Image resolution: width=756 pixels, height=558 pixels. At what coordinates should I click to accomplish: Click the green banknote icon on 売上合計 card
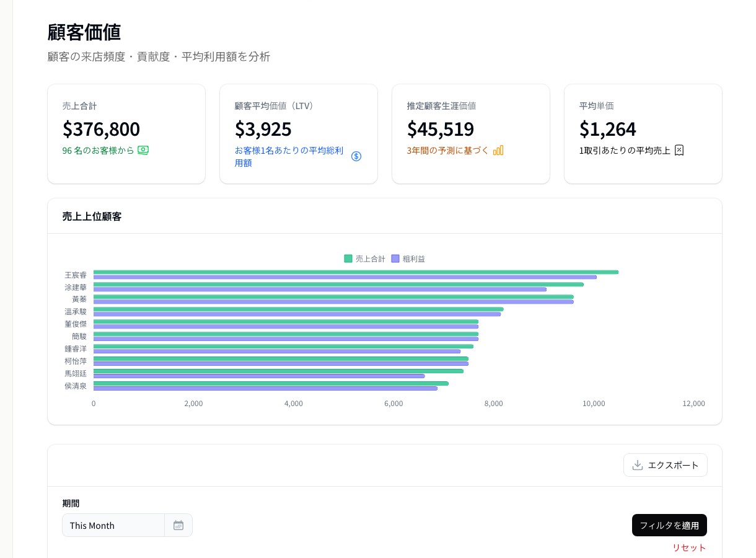(x=143, y=150)
